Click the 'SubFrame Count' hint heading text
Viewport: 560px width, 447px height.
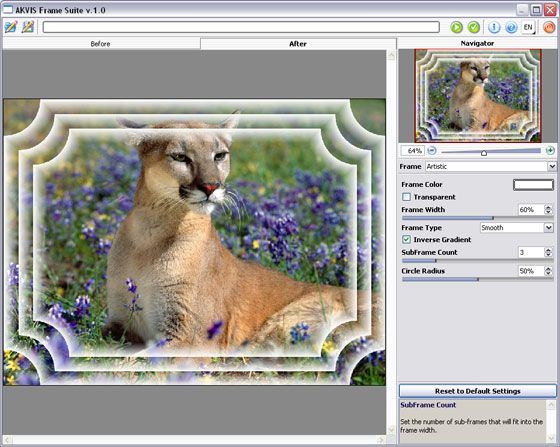click(428, 405)
